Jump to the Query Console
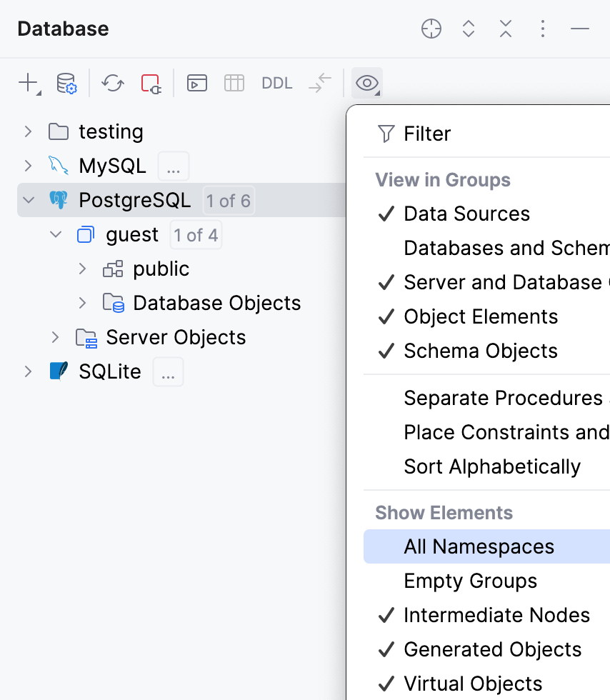 pos(197,83)
